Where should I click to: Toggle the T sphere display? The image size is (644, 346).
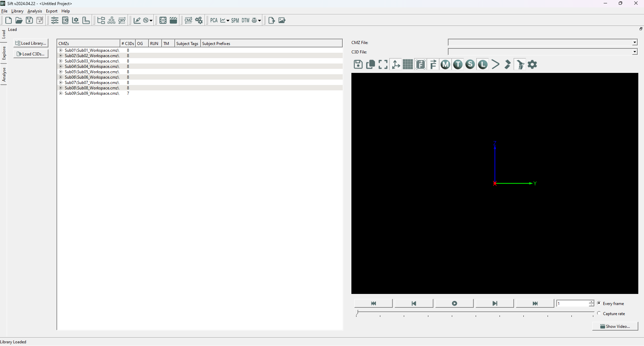click(x=458, y=64)
